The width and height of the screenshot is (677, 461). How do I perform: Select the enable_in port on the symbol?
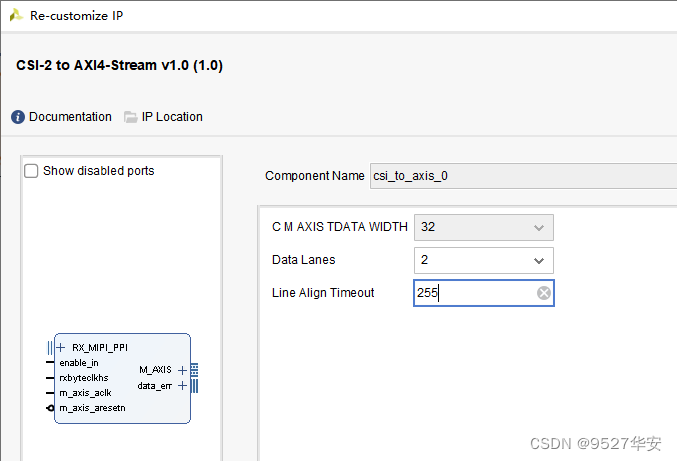coord(79,362)
